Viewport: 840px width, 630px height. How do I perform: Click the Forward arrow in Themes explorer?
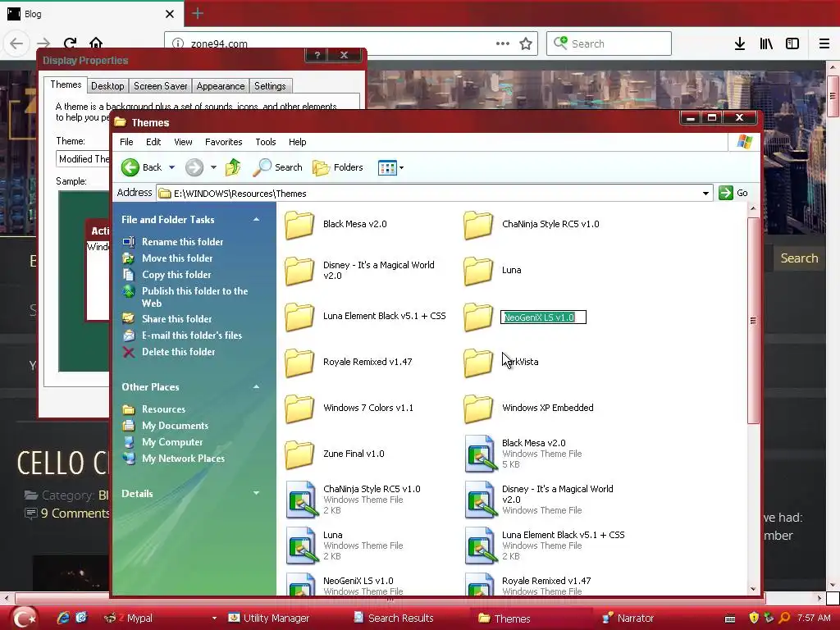pyautogui.click(x=194, y=167)
